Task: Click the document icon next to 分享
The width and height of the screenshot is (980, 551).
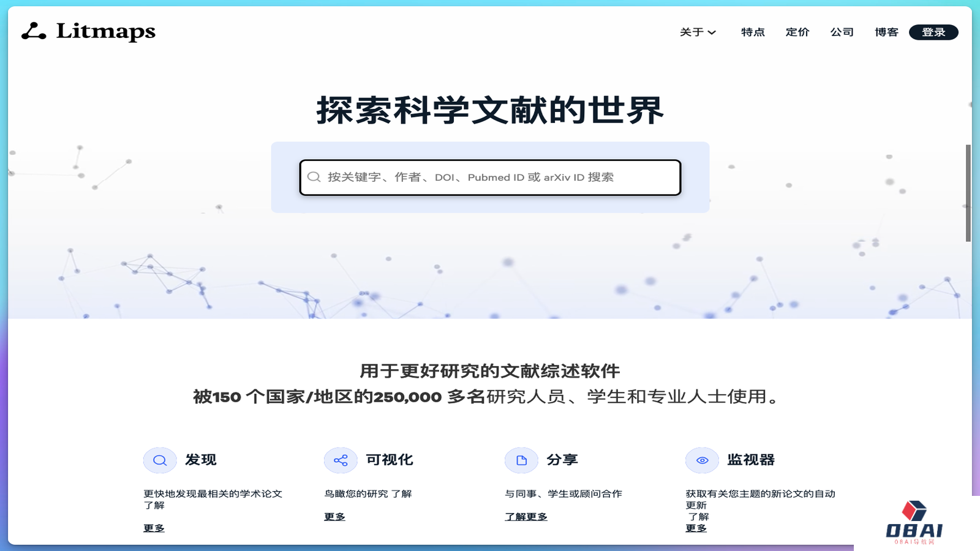Action: pyautogui.click(x=521, y=460)
